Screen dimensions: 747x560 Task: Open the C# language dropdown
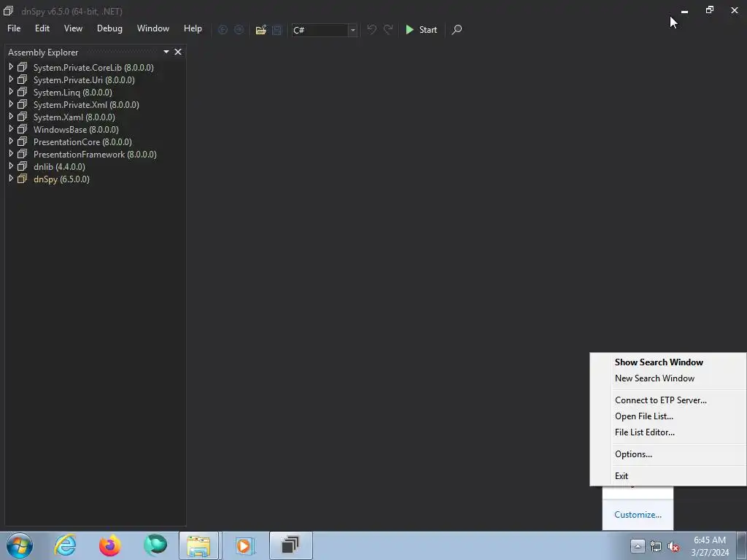click(352, 30)
